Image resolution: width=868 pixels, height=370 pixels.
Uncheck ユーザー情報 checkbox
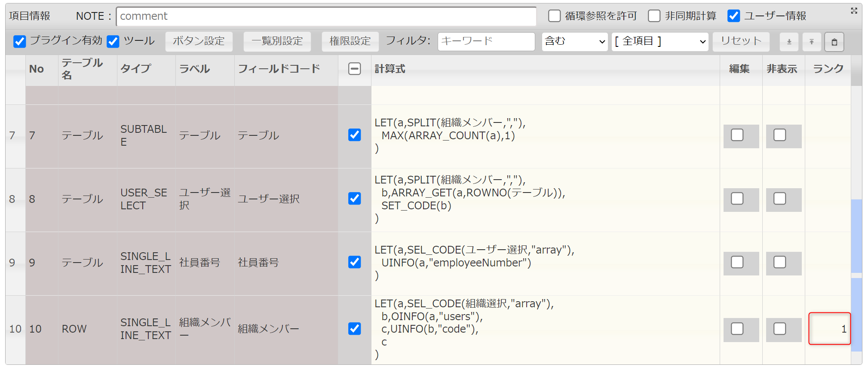pyautogui.click(x=733, y=16)
